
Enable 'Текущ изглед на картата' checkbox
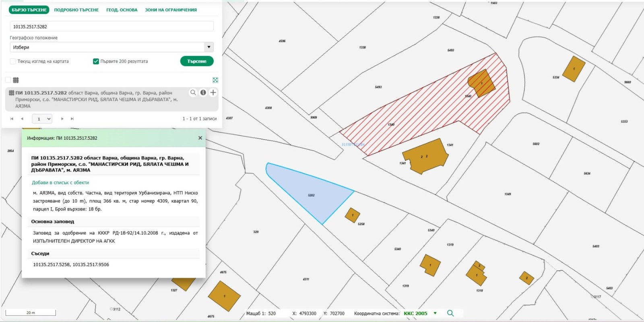[13, 62]
